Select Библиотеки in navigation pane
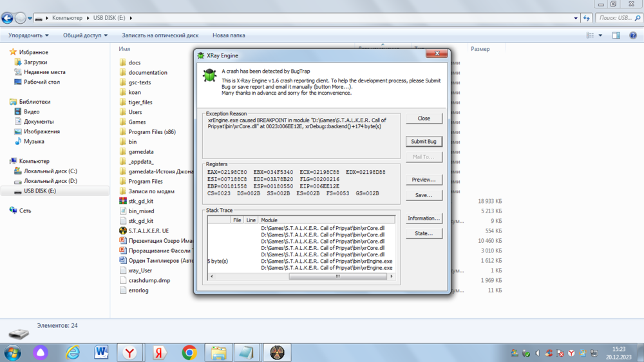 [35, 102]
